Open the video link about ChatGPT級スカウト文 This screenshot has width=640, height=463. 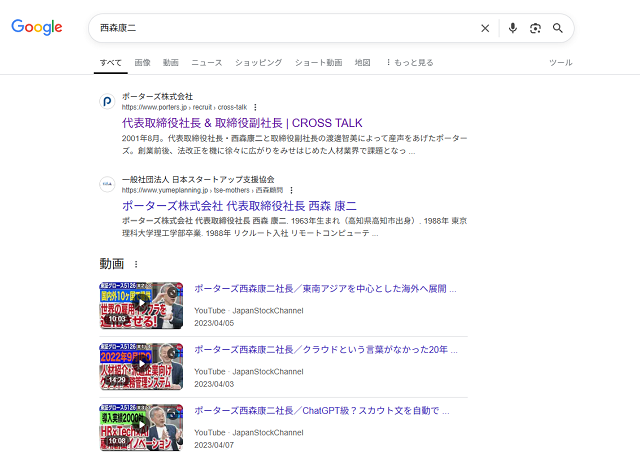[x=322, y=411]
